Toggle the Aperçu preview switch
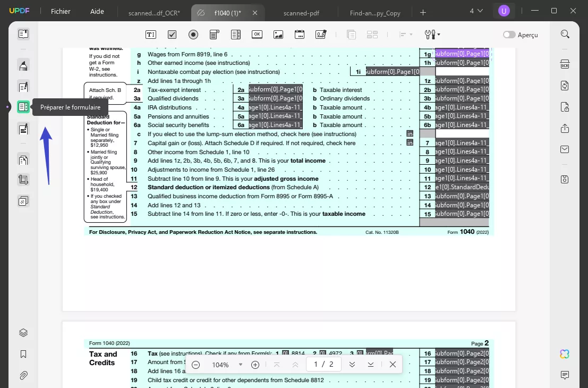The height and width of the screenshot is (388, 588). pyautogui.click(x=508, y=35)
